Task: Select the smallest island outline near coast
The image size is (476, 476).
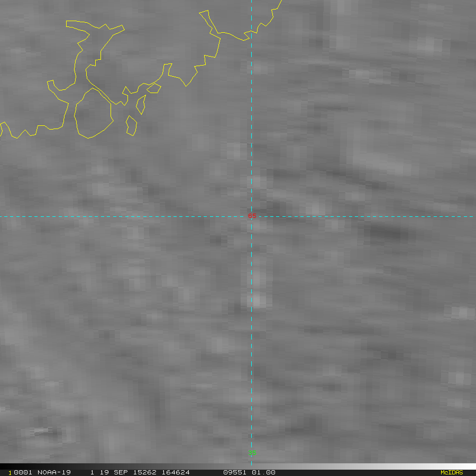Action: click(154, 88)
